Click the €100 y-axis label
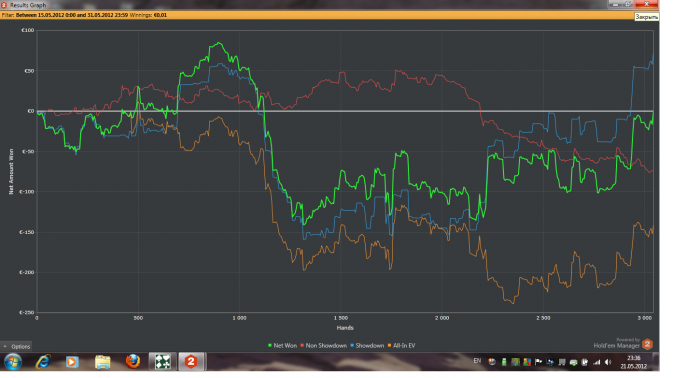700x378 pixels. [28, 30]
